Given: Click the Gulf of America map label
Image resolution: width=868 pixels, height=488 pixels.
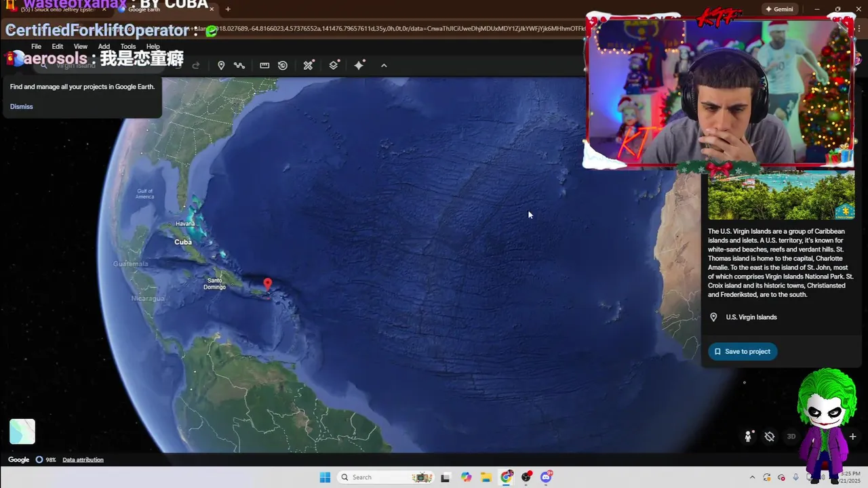Looking at the screenshot, I should 145,194.
